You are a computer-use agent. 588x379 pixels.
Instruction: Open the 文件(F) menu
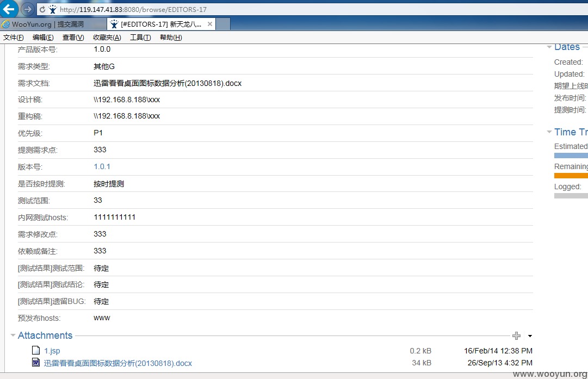(x=14, y=38)
